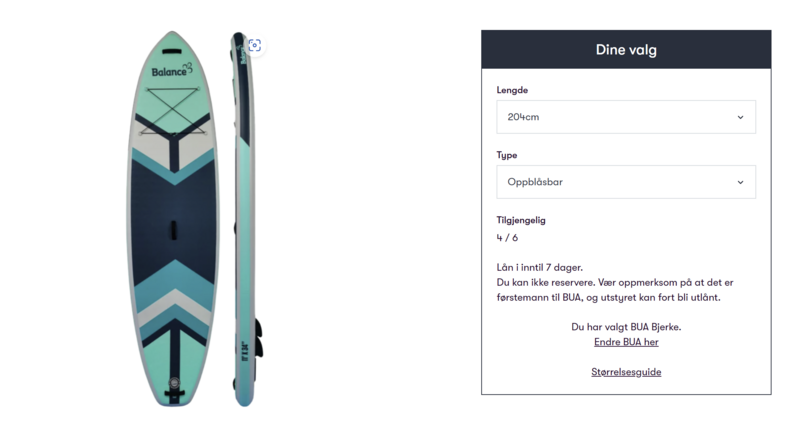Screen dimensions: 800x426
Task: Click the black fins on the side-view board
Action: click(x=259, y=339)
